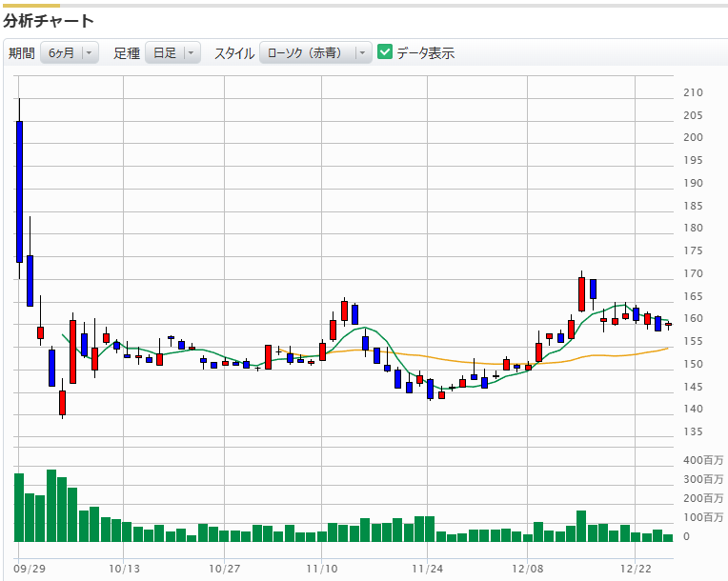The width and height of the screenshot is (728, 581).
Task: Select the 12/22 date label
Action: click(635, 569)
